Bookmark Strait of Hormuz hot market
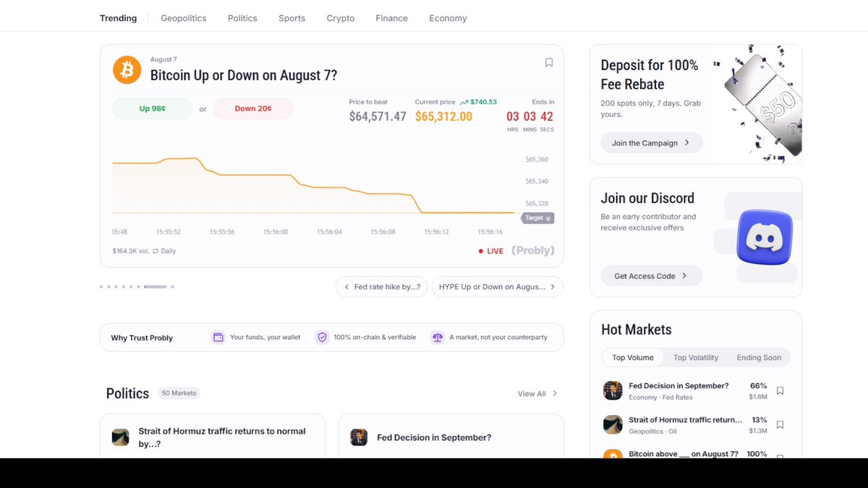 (x=780, y=424)
